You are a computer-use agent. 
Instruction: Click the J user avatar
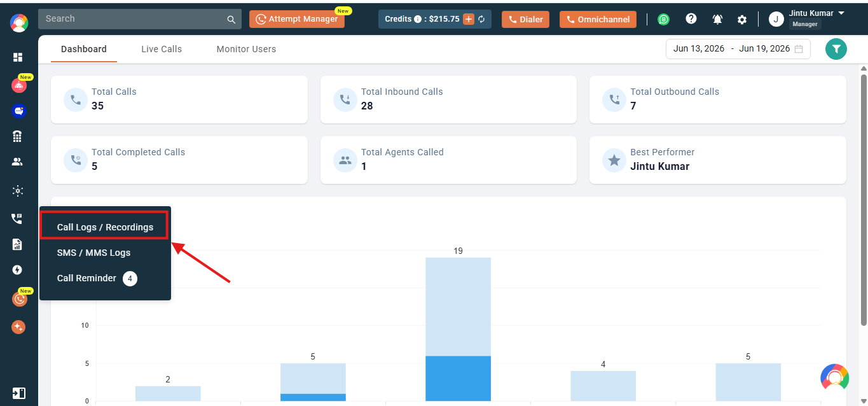776,19
